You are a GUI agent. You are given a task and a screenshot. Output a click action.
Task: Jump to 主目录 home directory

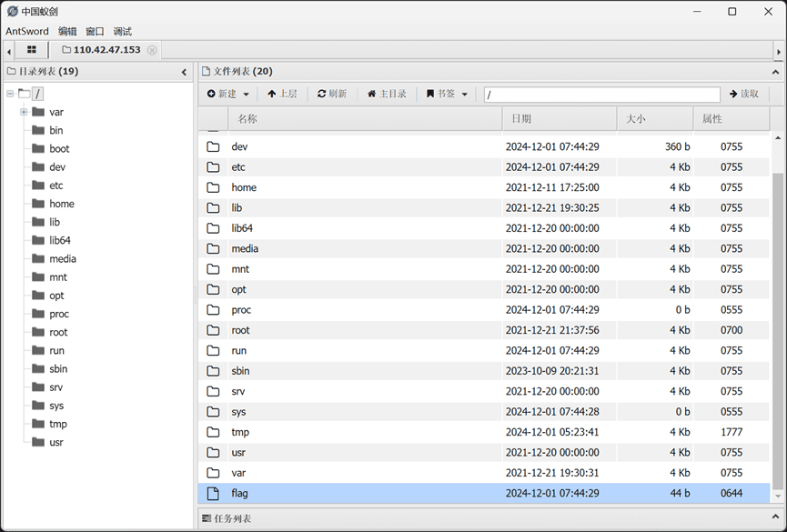tap(387, 94)
